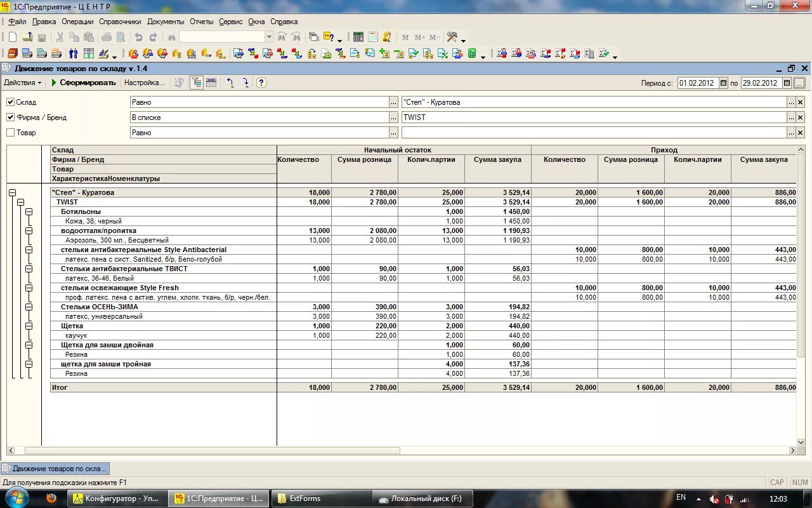
Task: Open report help question-mark button
Action: click(x=261, y=83)
